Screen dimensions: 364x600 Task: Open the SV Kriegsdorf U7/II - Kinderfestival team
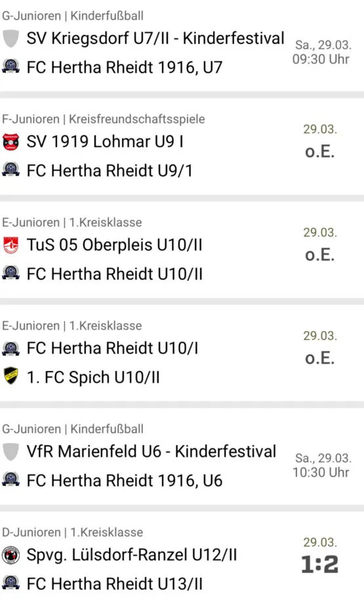click(155, 39)
